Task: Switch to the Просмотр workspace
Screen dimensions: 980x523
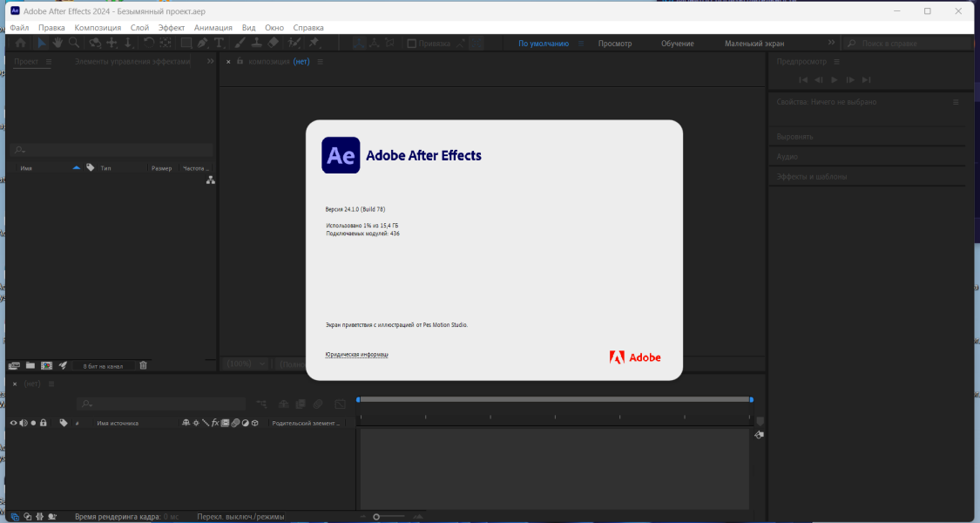Action: [615, 44]
